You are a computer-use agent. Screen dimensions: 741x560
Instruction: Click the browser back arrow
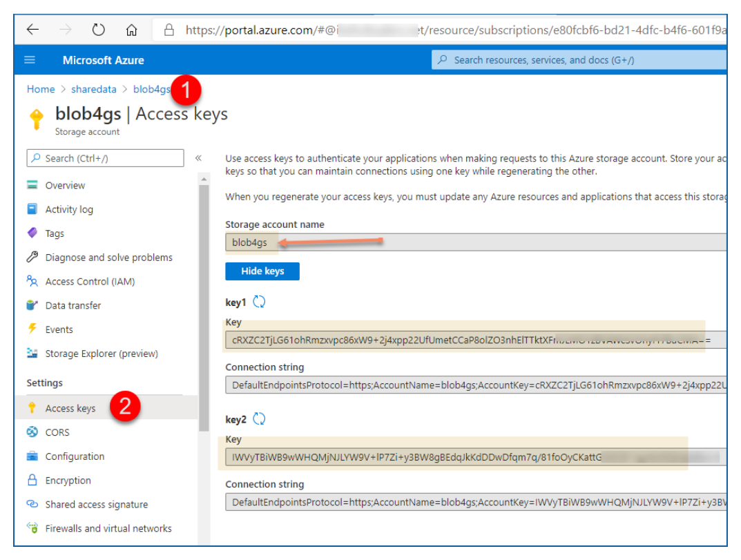pos(32,30)
